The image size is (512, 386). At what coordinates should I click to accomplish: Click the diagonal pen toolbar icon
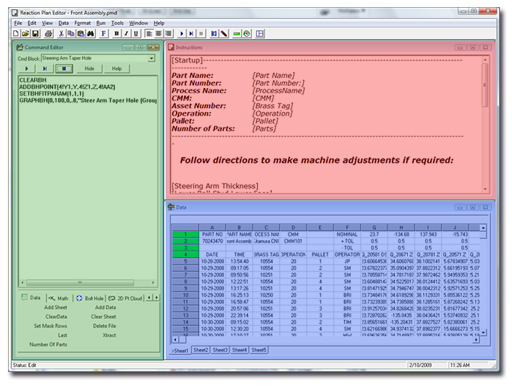(x=224, y=34)
